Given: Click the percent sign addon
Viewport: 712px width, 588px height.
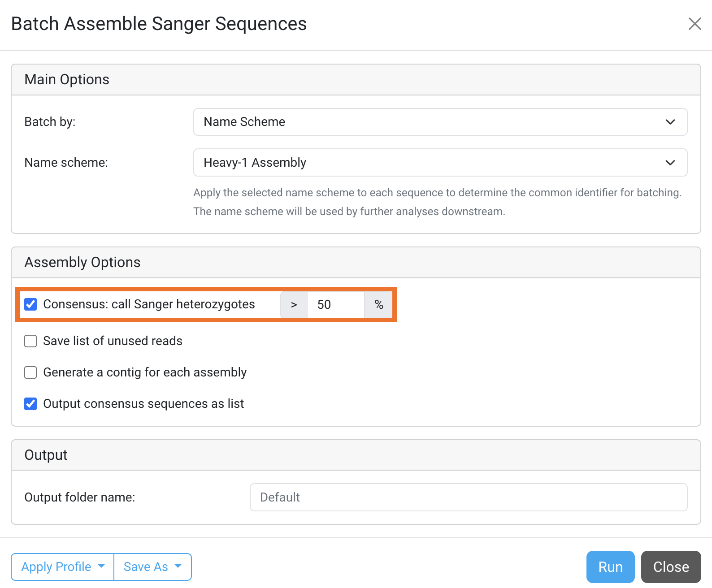Looking at the screenshot, I should (x=379, y=305).
